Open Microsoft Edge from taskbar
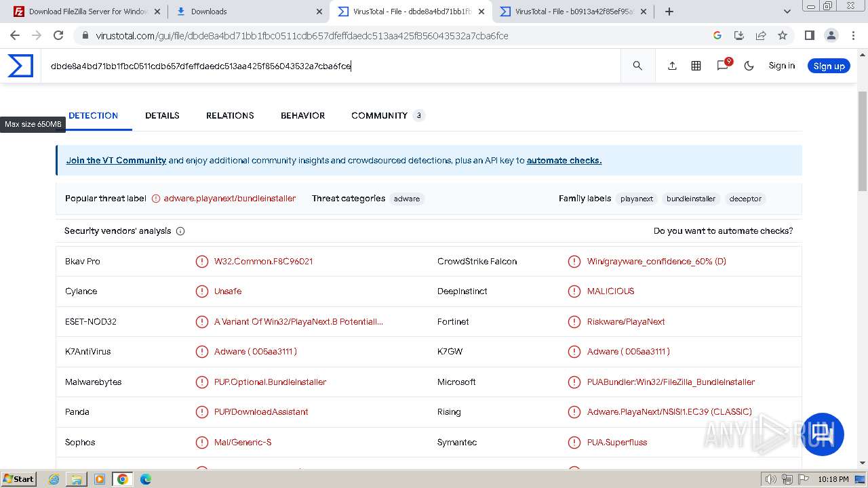This screenshot has height=488, width=868. [145, 479]
